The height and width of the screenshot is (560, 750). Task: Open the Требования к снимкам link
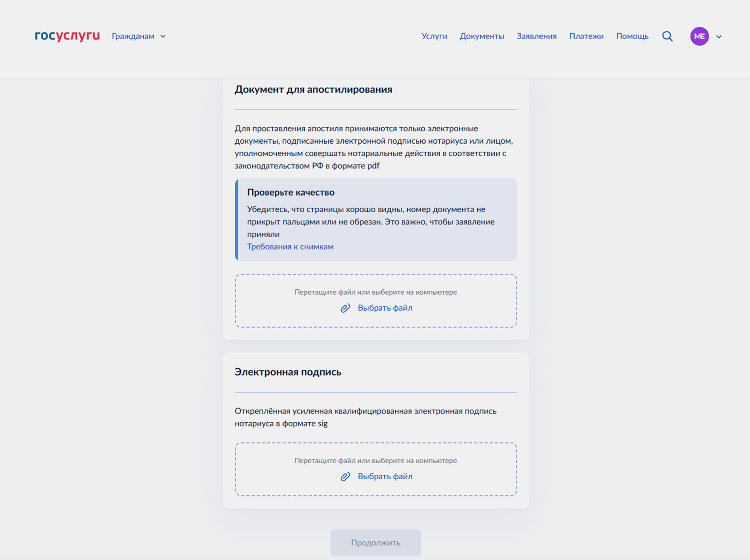290,246
